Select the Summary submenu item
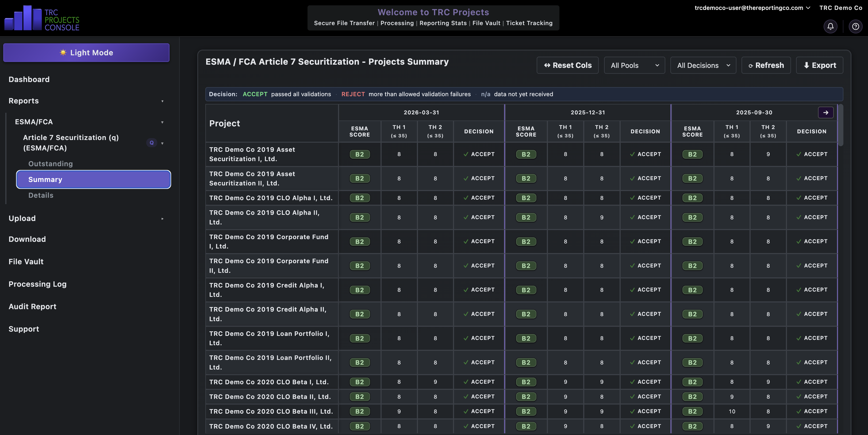This screenshot has height=435, width=868. coord(93,180)
